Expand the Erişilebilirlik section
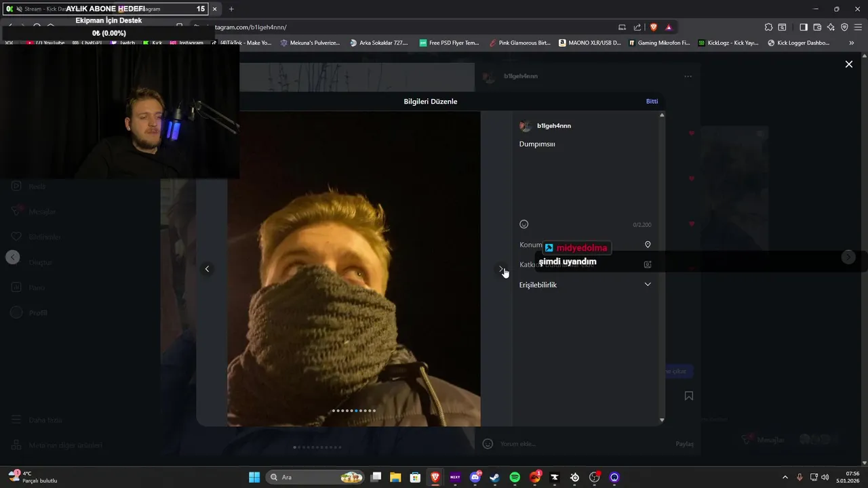Image resolution: width=868 pixels, height=488 pixels. pyautogui.click(x=585, y=285)
